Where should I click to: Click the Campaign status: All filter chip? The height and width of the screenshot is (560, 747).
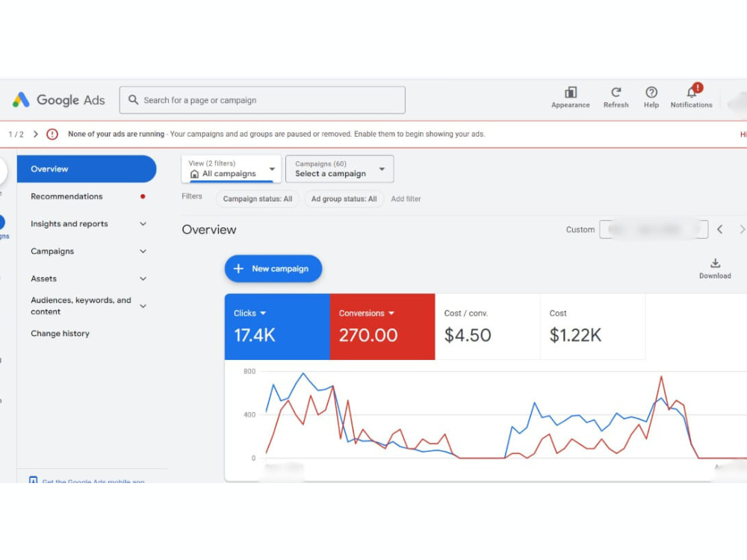click(258, 199)
